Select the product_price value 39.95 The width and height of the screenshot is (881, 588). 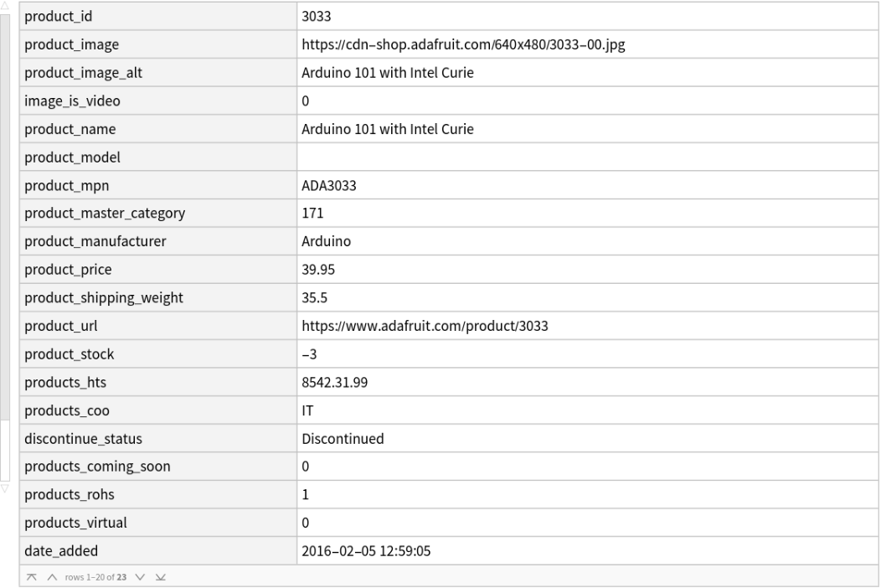coord(317,270)
